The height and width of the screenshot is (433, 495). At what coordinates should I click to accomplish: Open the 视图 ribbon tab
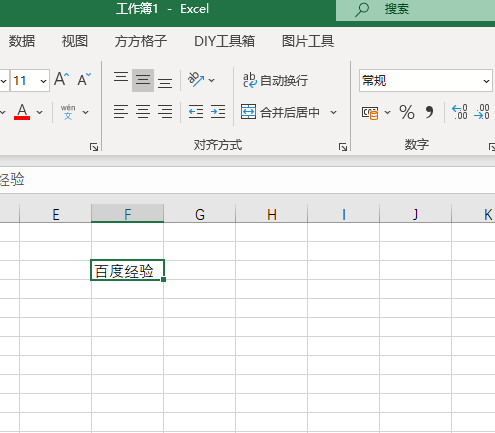pos(75,41)
